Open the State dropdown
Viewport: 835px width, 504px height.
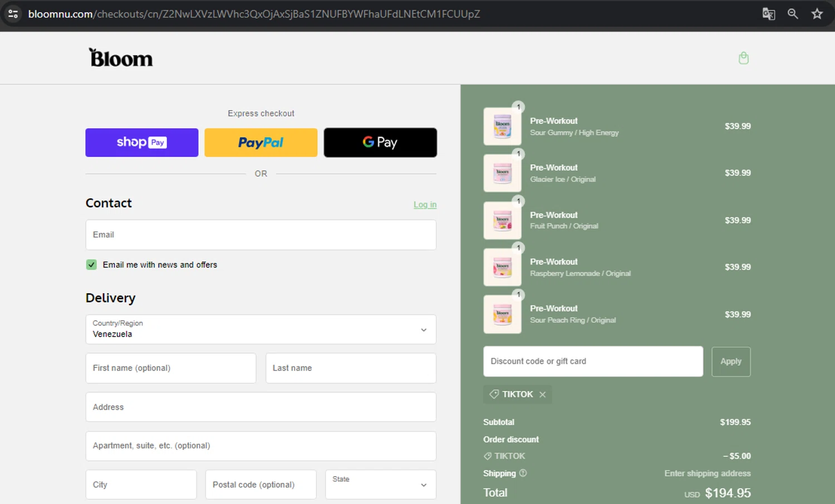click(x=381, y=485)
